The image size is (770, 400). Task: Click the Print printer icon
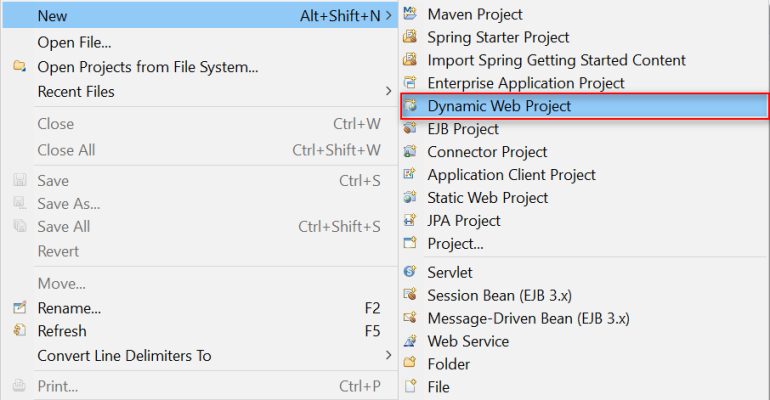(x=20, y=386)
